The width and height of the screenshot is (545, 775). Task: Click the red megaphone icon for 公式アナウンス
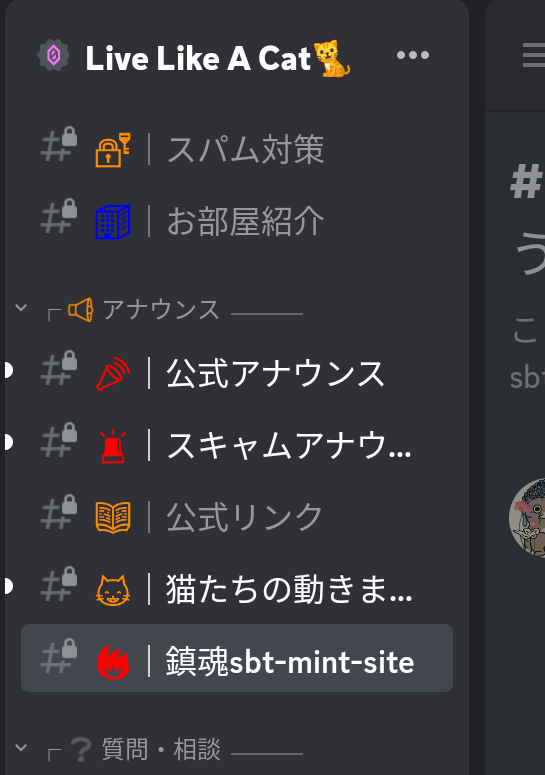click(x=113, y=374)
